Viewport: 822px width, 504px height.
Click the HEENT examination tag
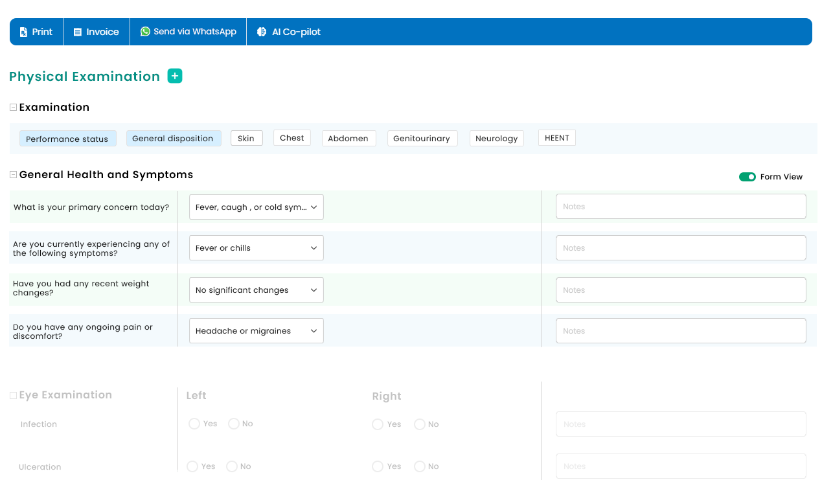(556, 138)
